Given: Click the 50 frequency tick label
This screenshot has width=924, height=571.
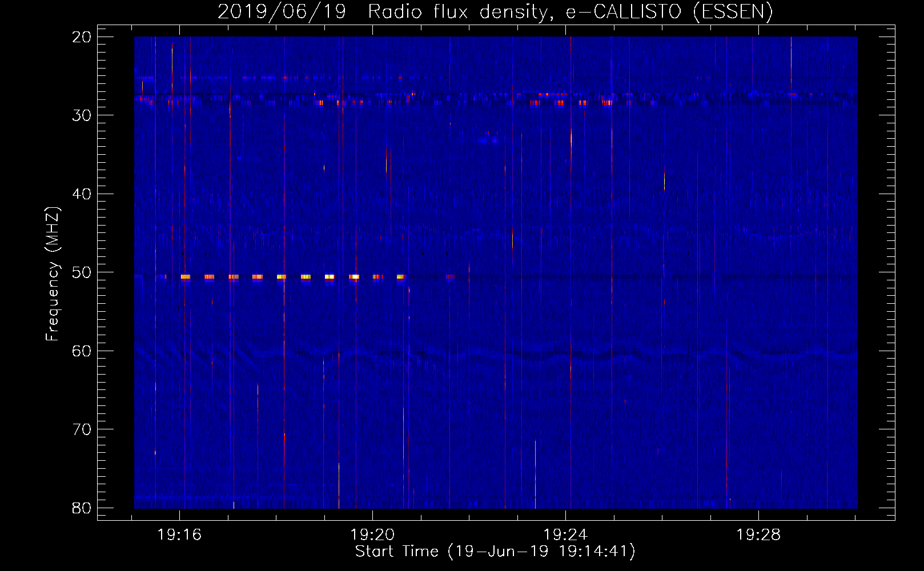Looking at the screenshot, I should click(x=82, y=272).
